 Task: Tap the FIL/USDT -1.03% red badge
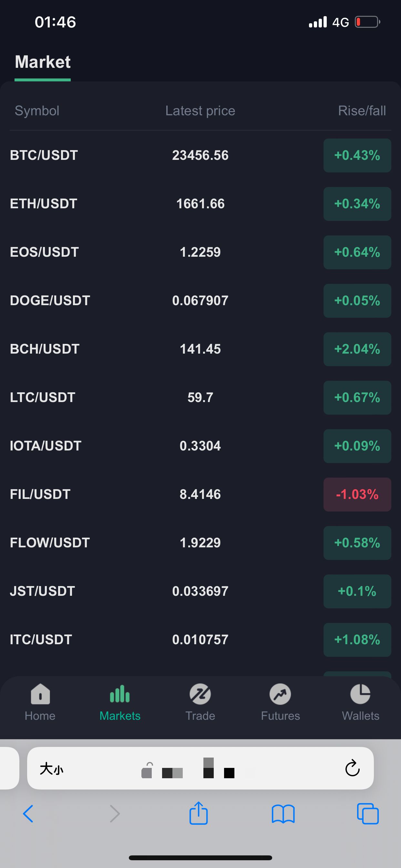357,494
